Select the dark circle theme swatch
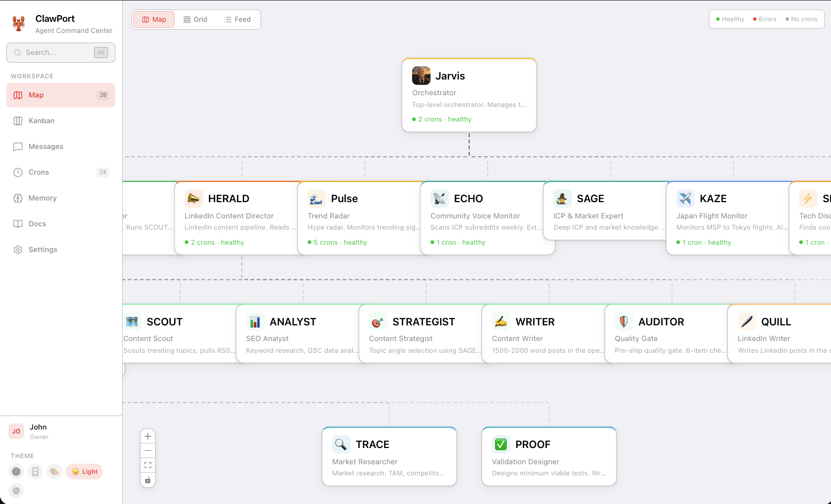Screen dimensions: 831x504 tap(16, 472)
